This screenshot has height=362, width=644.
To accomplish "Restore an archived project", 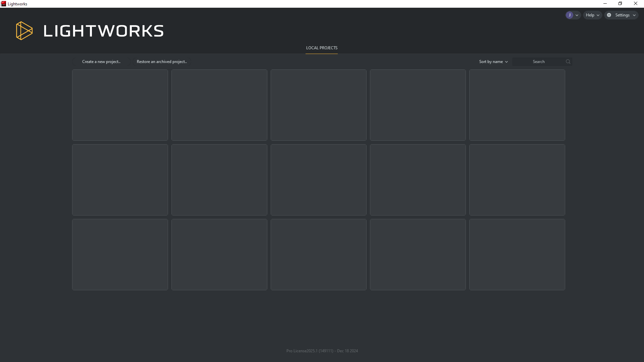I will [x=162, y=62].
